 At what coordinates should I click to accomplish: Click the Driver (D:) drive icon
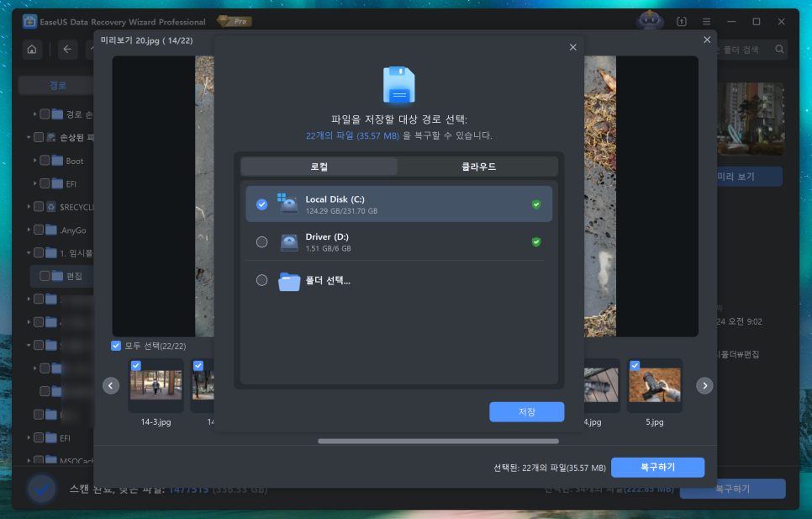pyautogui.click(x=289, y=242)
